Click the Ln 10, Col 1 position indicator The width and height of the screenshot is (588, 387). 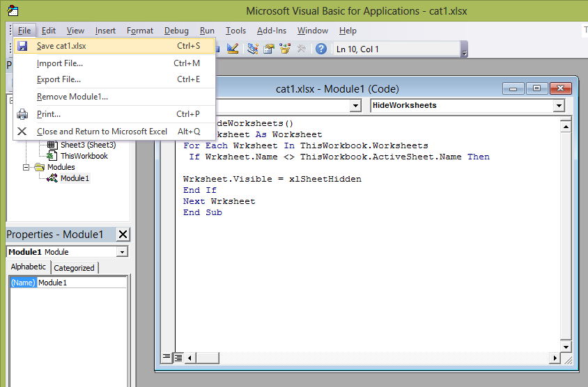pos(396,49)
